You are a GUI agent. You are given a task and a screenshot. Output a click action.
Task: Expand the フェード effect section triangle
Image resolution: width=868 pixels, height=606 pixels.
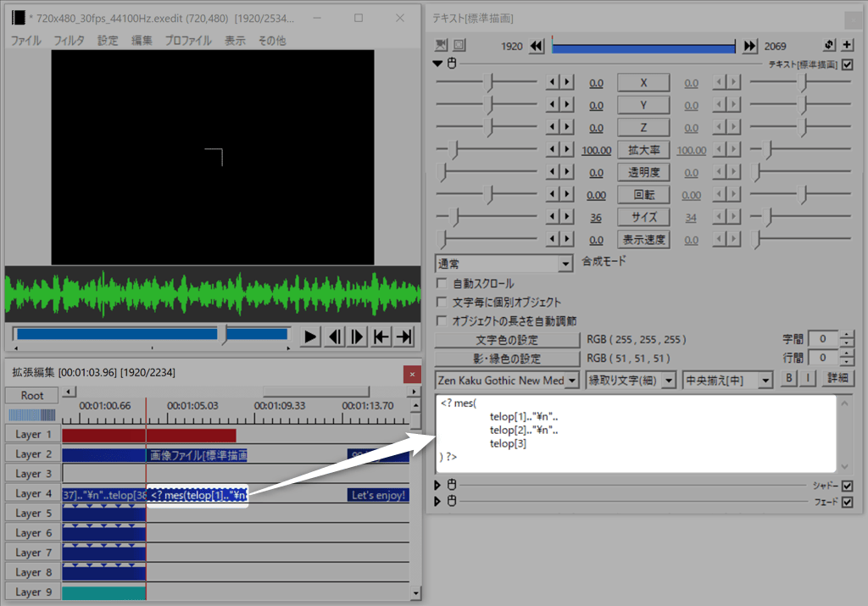point(437,502)
